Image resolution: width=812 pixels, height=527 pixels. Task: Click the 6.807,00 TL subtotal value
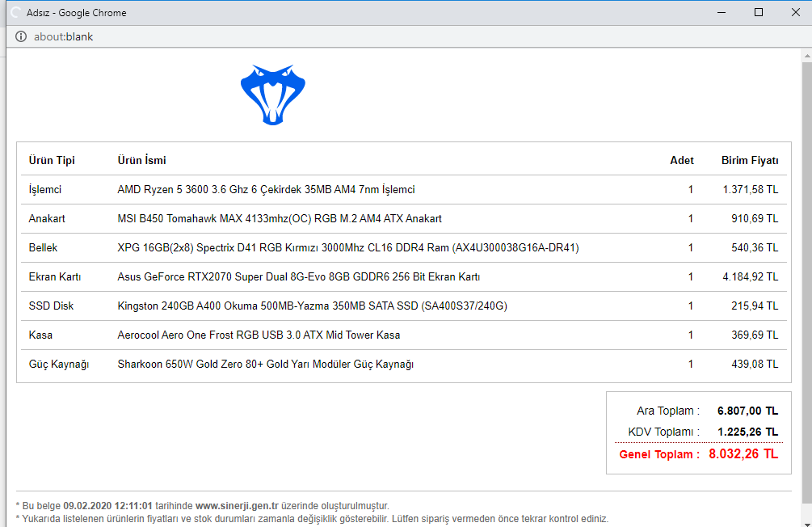[x=748, y=411]
